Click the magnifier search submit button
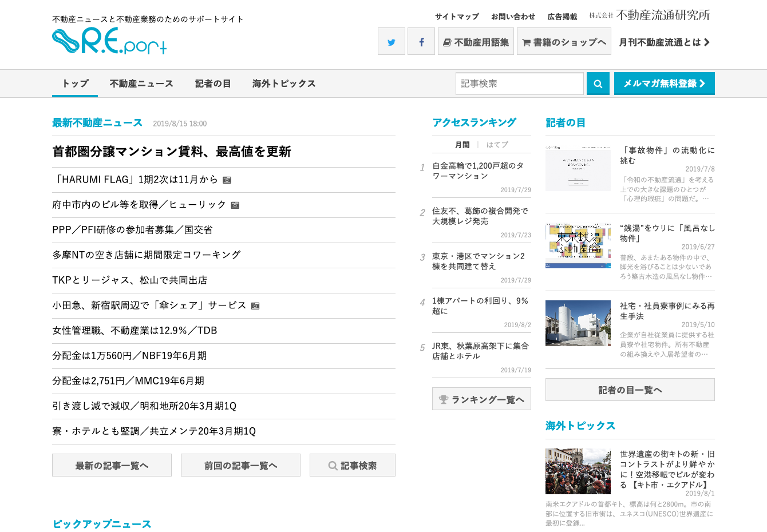The width and height of the screenshot is (767, 532). (x=598, y=84)
